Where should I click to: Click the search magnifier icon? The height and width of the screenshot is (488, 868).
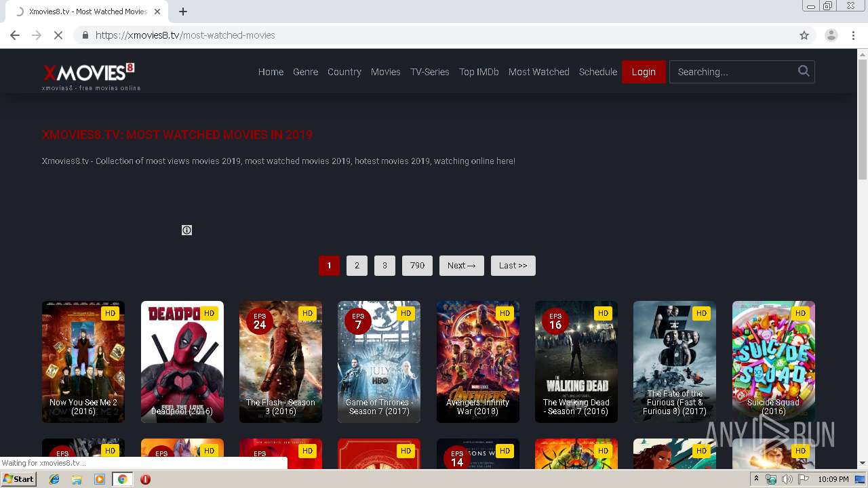pos(804,71)
